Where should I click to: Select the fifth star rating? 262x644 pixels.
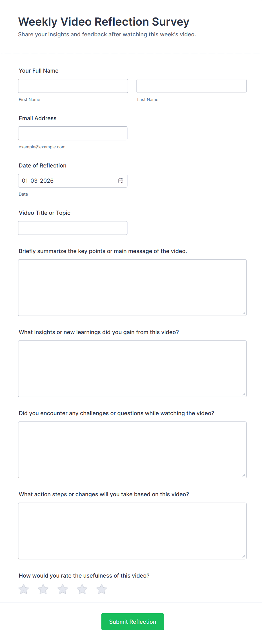tap(101, 589)
